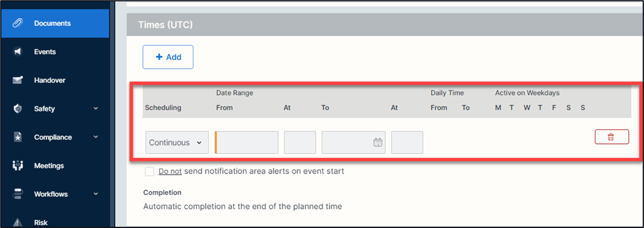Open the Risk menu entry

pos(41,222)
